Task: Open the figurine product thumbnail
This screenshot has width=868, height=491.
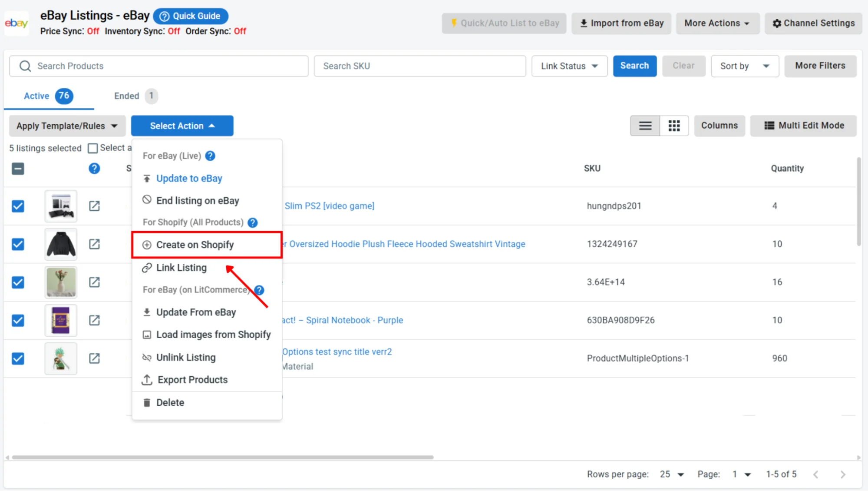Action: point(61,358)
